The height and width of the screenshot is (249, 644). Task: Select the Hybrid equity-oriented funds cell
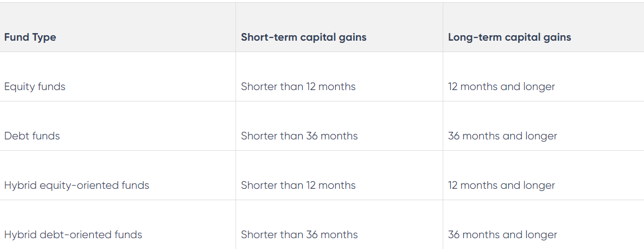coord(76,186)
